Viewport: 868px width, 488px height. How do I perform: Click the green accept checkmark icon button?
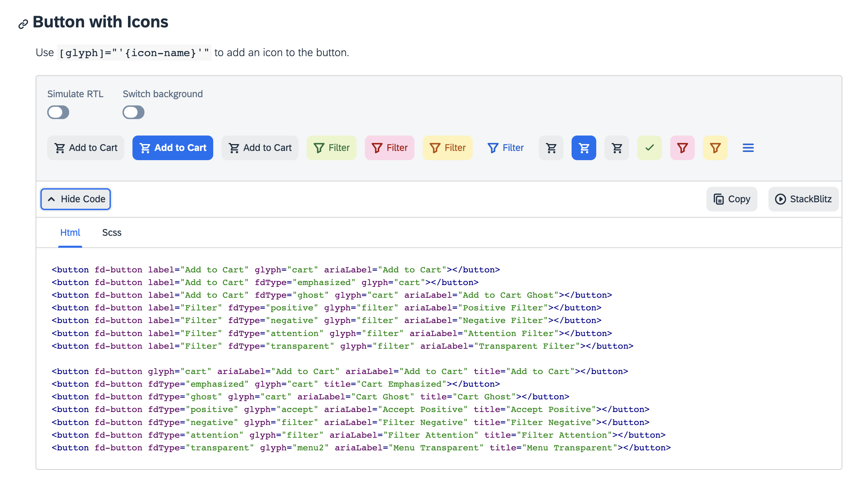click(649, 147)
